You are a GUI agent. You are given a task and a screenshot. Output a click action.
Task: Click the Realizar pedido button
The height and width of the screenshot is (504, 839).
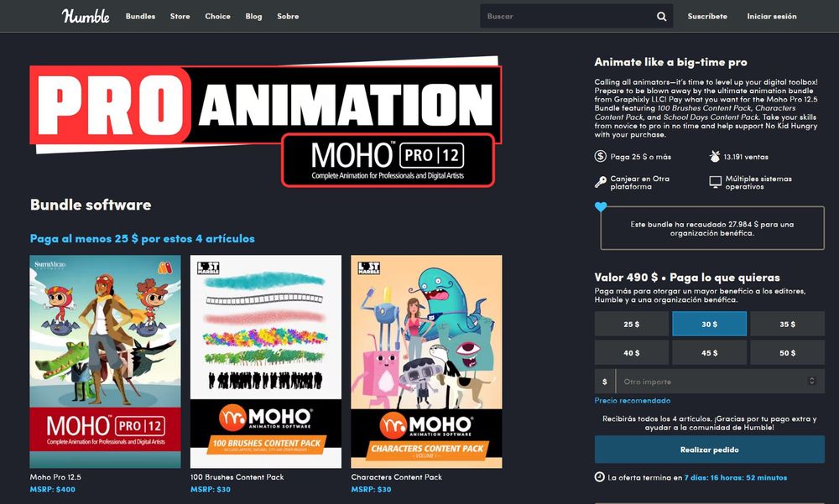[x=710, y=449]
